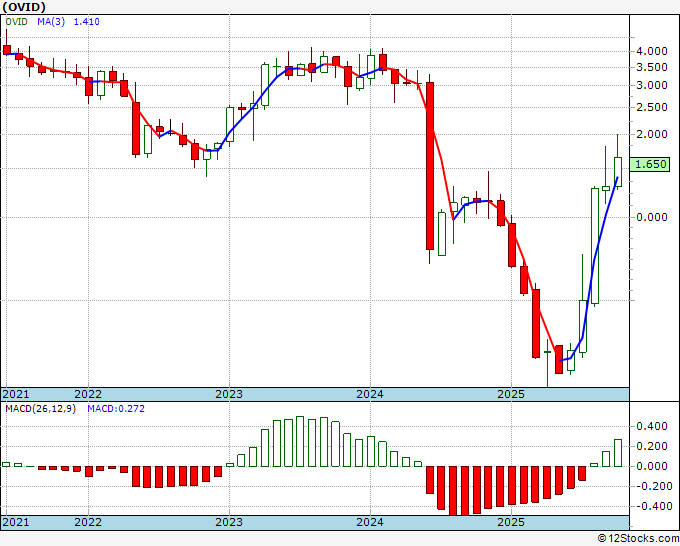
Task: Click the highlighted 1.650 current price label
Action: pos(650,164)
